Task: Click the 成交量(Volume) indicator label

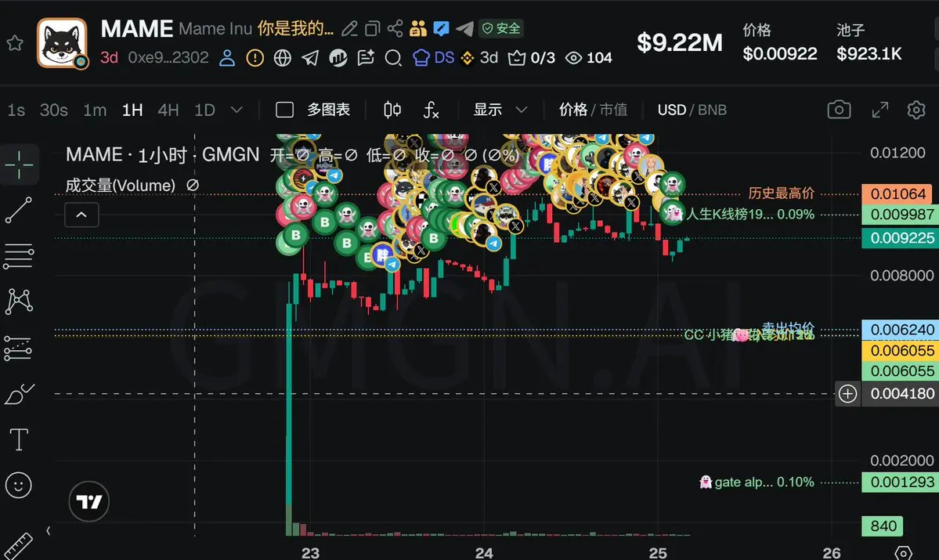Action: click(121, 186)
